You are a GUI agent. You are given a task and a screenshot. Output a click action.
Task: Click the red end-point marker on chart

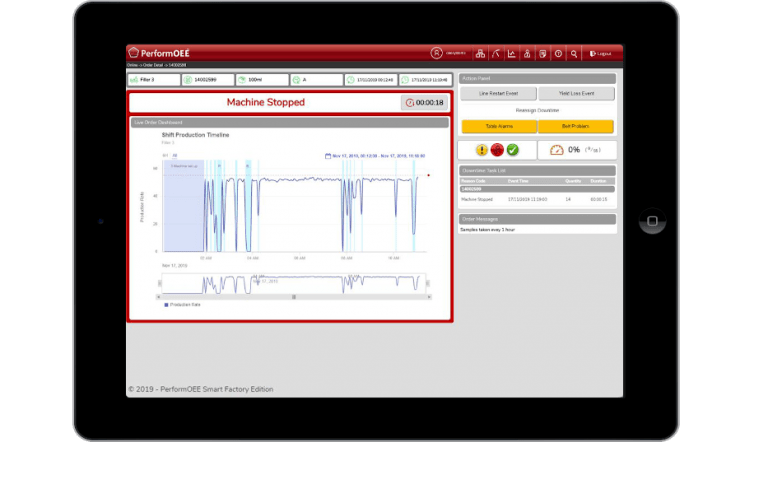[429, 175]
